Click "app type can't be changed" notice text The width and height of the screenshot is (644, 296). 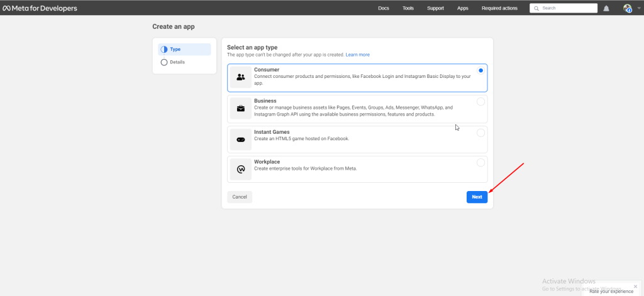[x=286, y=55]
